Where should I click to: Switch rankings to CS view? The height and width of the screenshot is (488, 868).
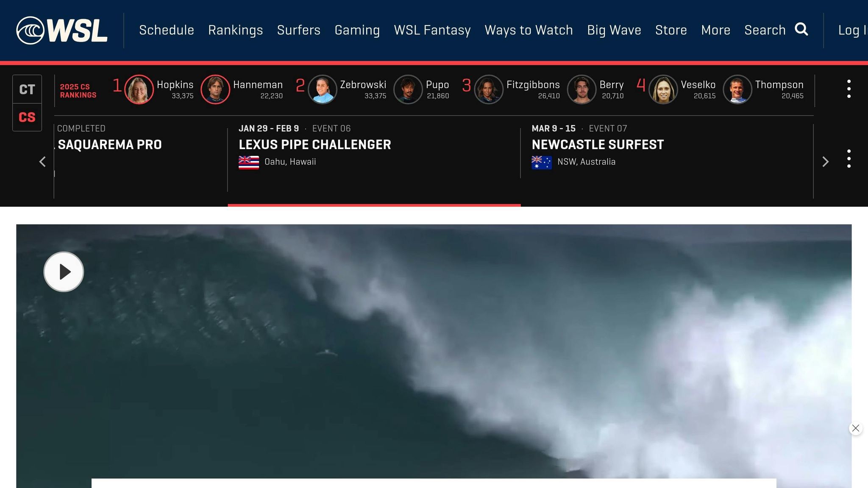click(27, 117)
